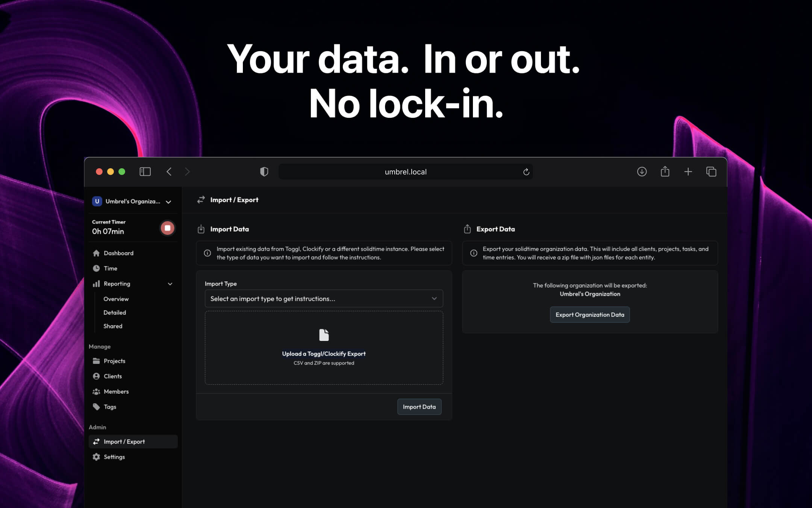Open the import type selection dropdown

click(324, 298)
